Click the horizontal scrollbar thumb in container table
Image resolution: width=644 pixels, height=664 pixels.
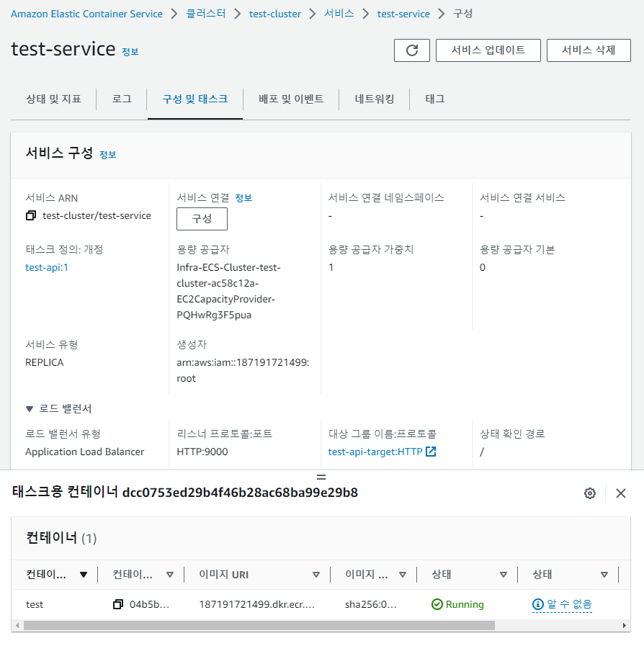pyautogui.click(x=259, y=625)
